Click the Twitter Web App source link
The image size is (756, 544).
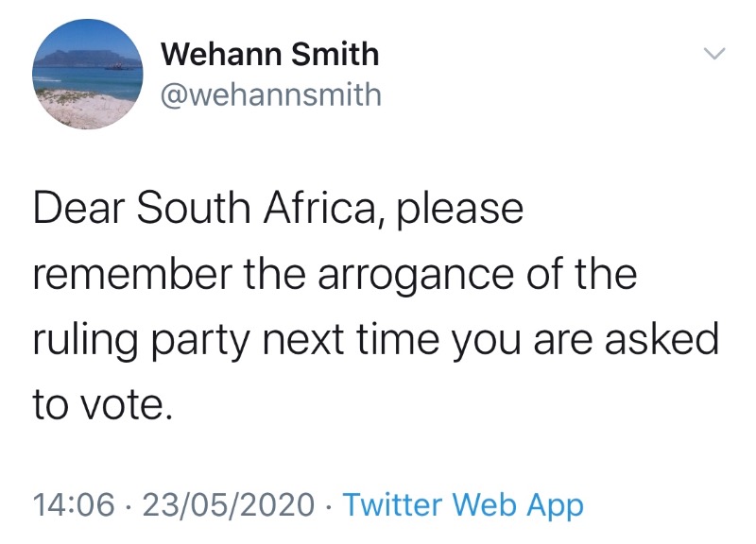[x=462, y=504]
